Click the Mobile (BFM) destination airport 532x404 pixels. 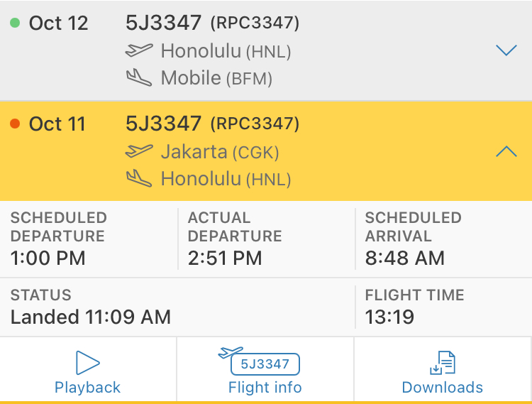pyautogui.click(x=216, y=78)
